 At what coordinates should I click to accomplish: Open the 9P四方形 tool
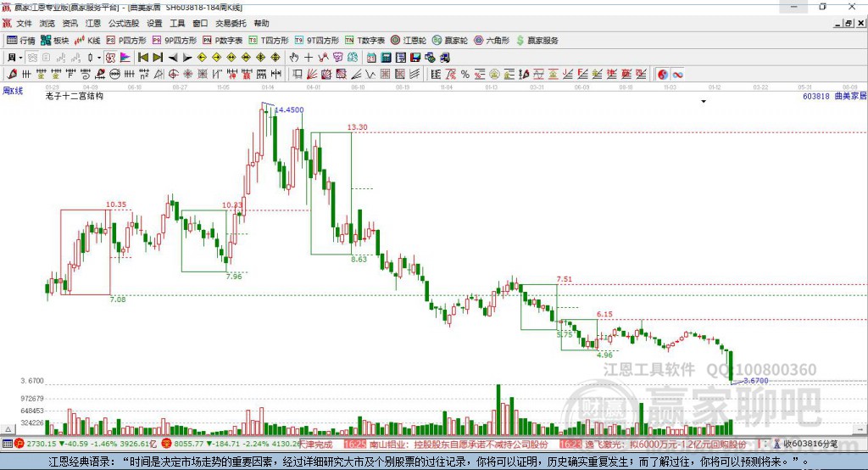pyautogui.click(x=175, y=41)
